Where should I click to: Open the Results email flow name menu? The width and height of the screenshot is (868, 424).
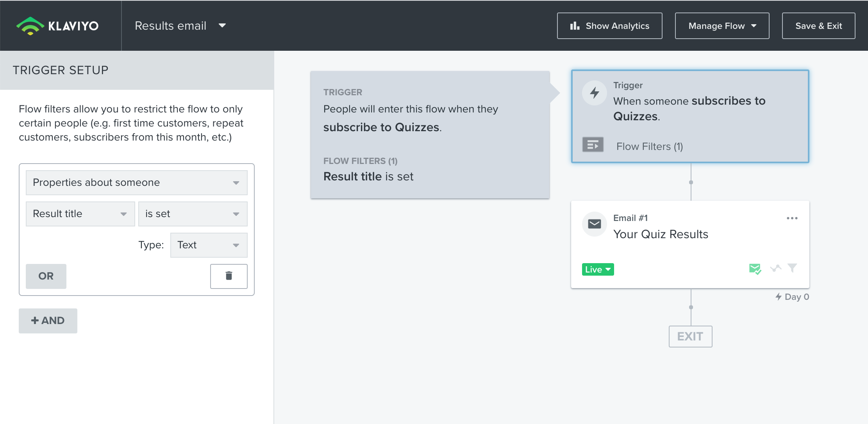(x=180, y=26)
